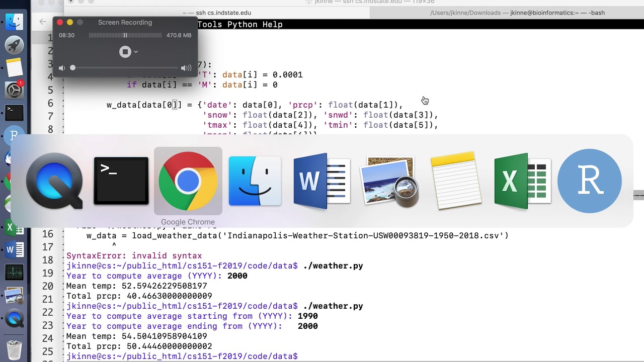This screenshot has width=644, height=362.
Task: Open Preview from the Dock
Action: (x=14, y=296)
